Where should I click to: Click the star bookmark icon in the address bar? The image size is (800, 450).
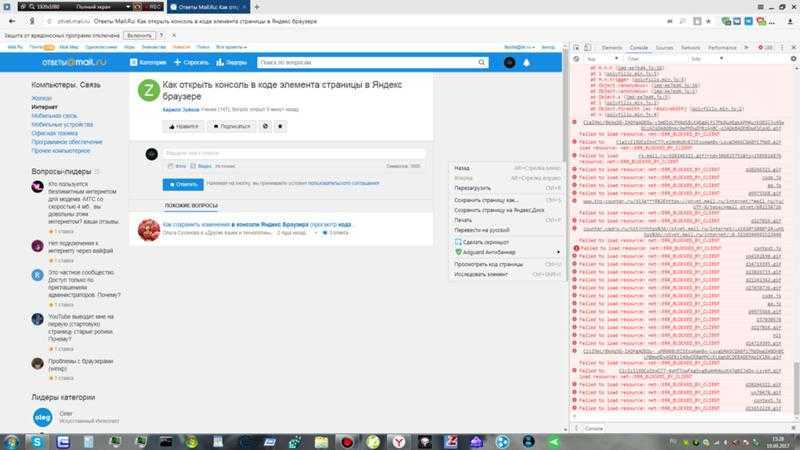(x=709, y=21)
